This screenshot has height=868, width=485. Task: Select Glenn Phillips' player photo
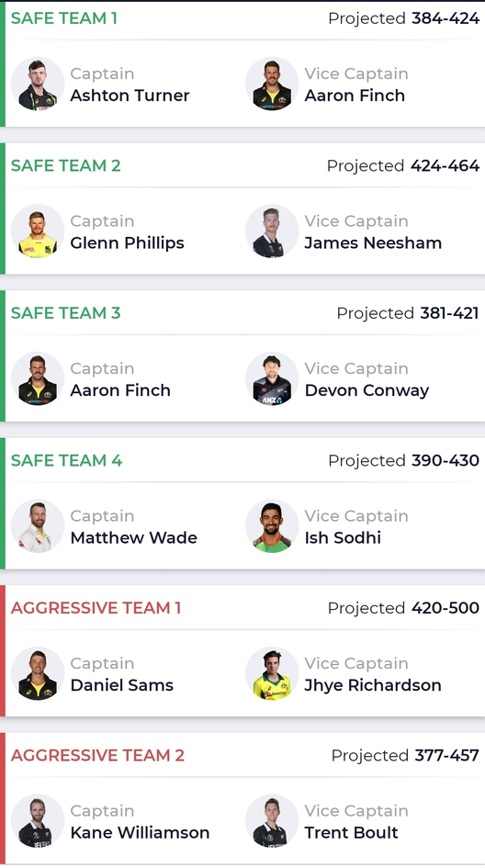coord(38,231)
